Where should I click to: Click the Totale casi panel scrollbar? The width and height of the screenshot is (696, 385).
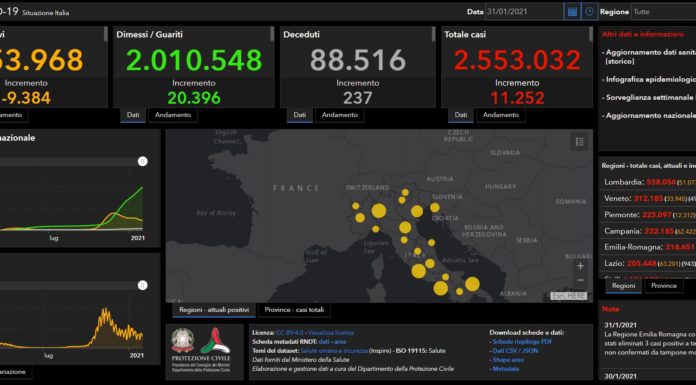(590, 35)
